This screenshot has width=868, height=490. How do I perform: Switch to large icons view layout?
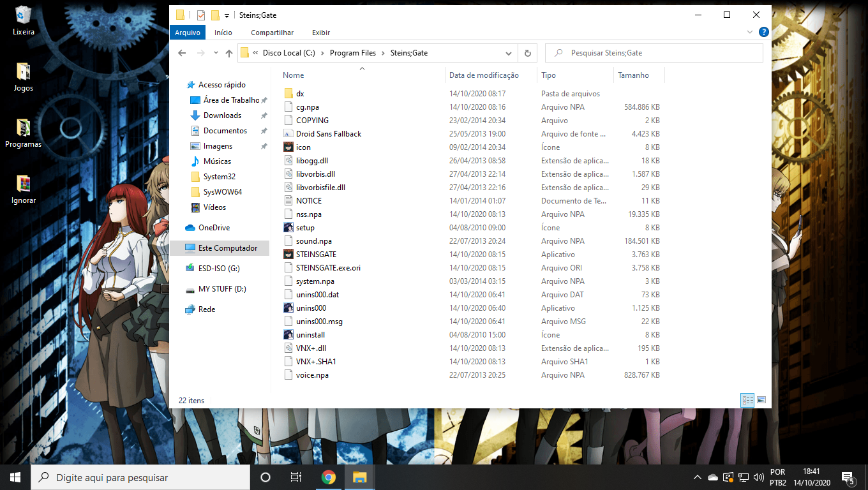point(761,400)
